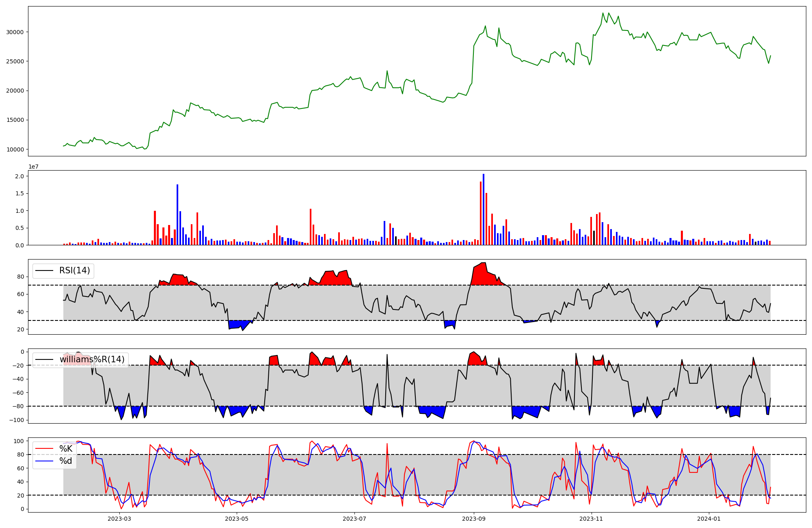Click the 2023-03 x-axis tick label
812x528 pixels.
coord(119,519)
